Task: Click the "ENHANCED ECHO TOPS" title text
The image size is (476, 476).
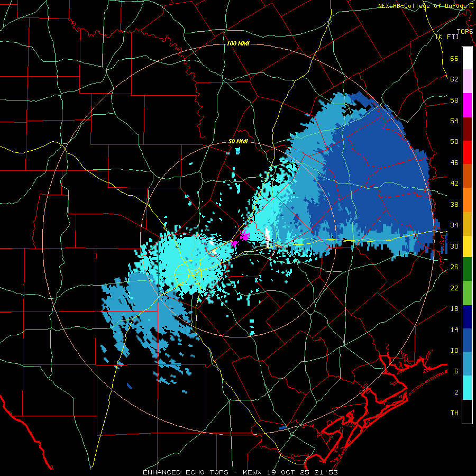Action: (x=188, y=472)
